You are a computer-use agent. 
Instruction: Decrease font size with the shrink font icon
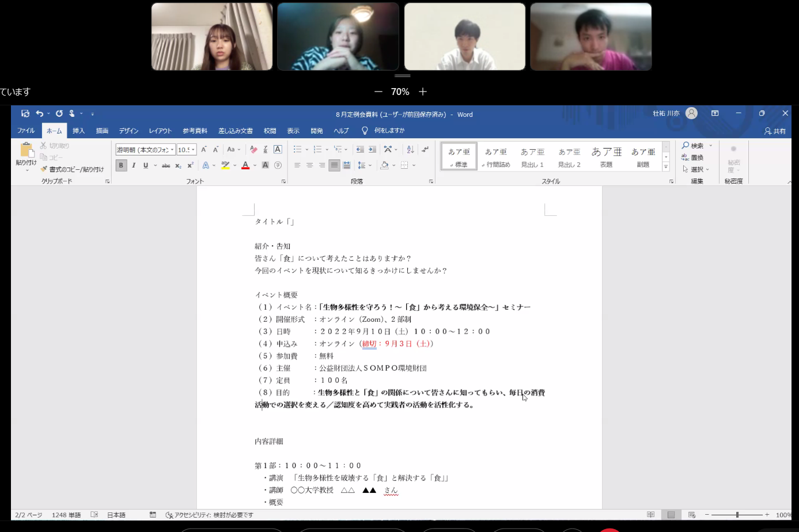[x=215, y=150]
